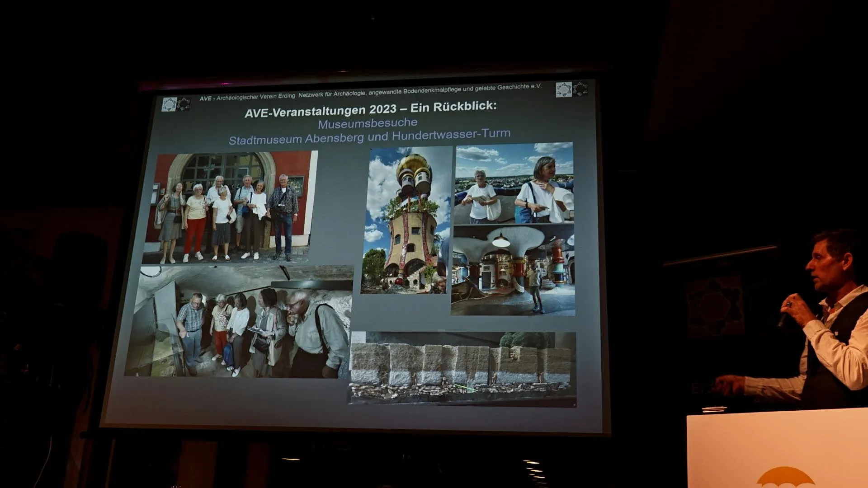Select the Hundertwasser tower photo with the golden dome
Viewport: 868px width, 488px height.
[x=406, y=220]
